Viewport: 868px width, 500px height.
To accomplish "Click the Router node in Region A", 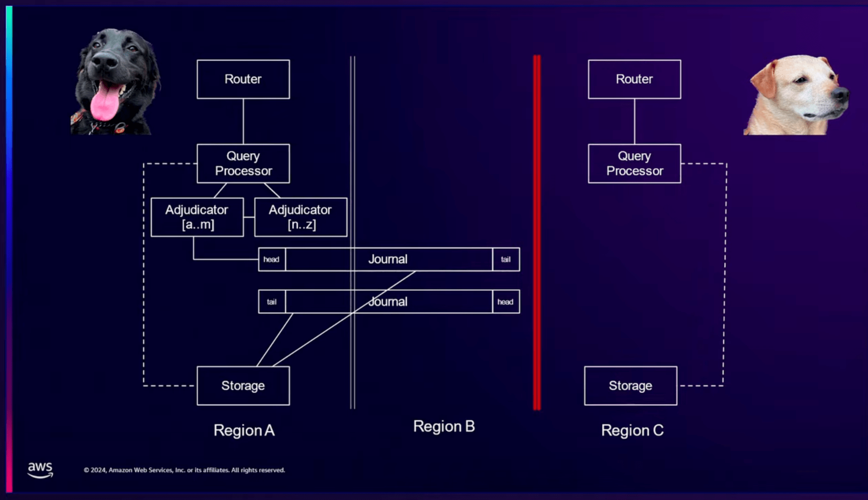I will click(242, 78).
